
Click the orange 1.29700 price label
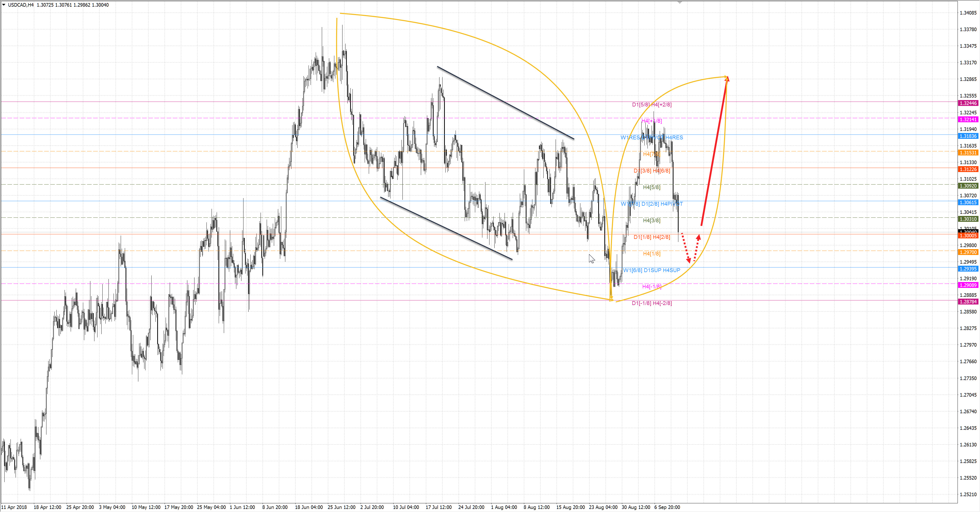coord(968,252)
